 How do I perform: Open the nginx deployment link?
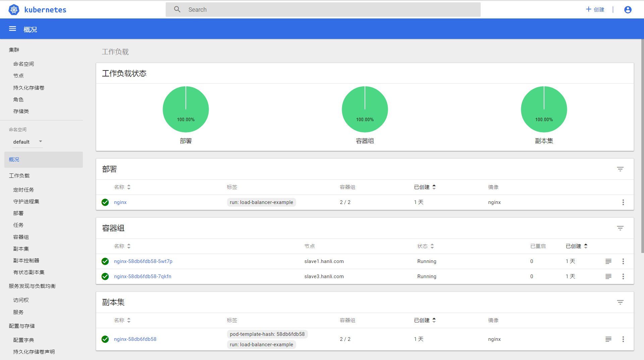click(x=120, y=202)
